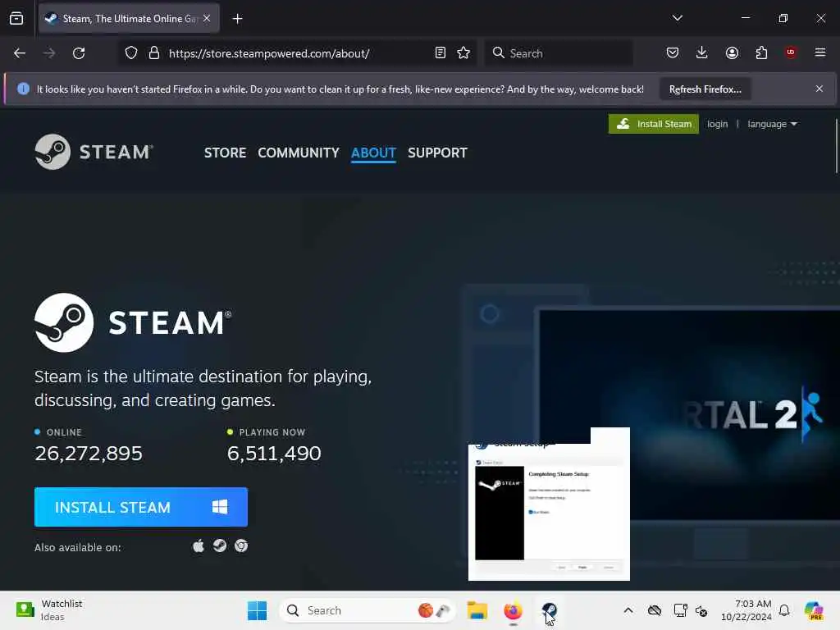Open the login link
840x630 pixels.
pyautogui.click(x=717, y=124)
